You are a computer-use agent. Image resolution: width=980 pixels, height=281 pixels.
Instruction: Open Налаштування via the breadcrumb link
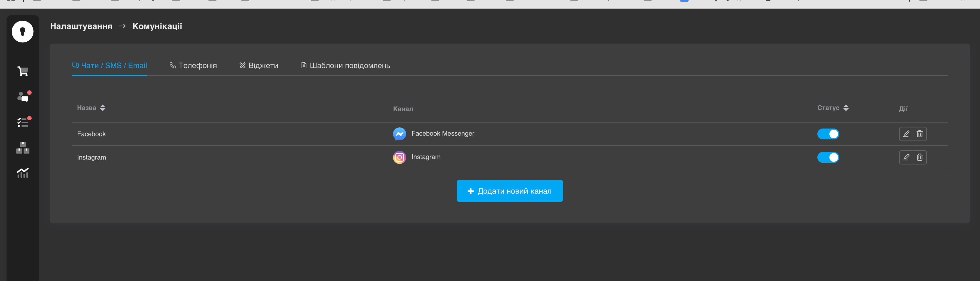tap(81, 26)
